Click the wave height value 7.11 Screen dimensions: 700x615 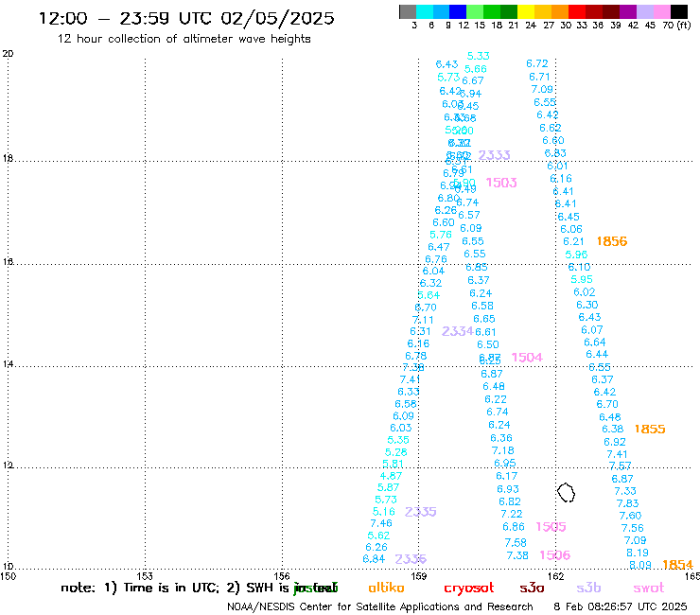click(x=423, y=320)
